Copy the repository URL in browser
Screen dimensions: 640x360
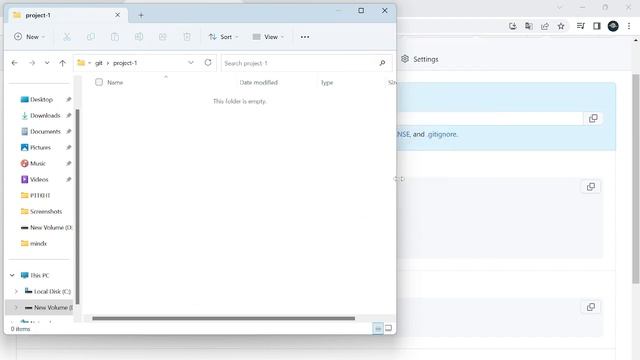593,118
